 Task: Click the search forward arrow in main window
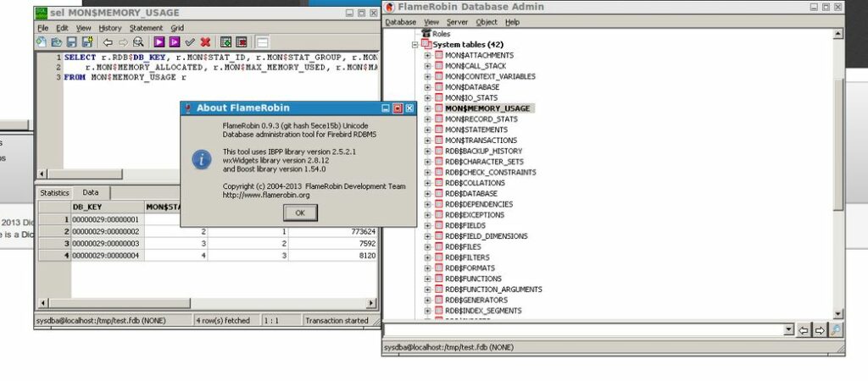820,331
